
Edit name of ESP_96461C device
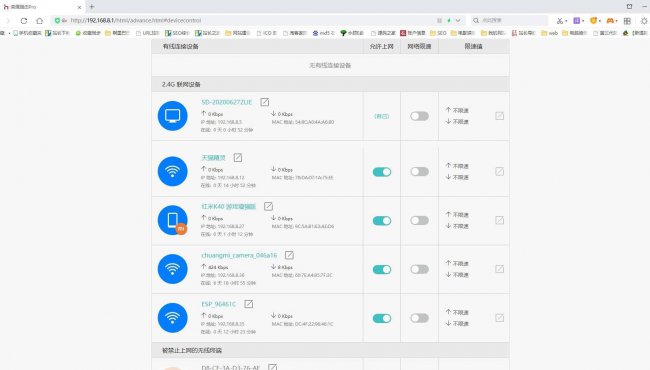248,304
